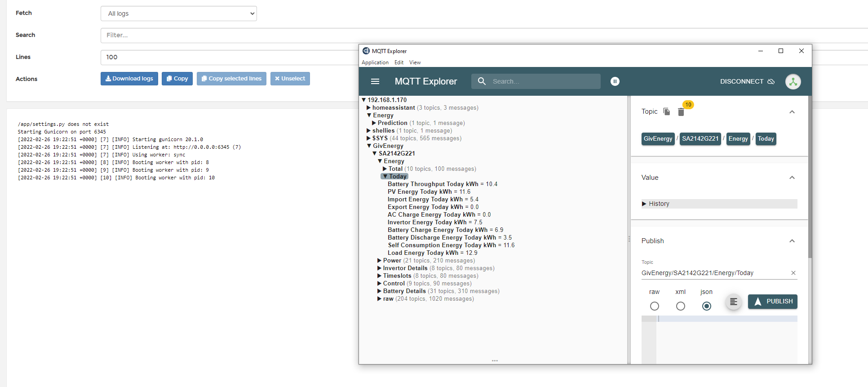Select 'Import Energy Today kWh' topic row
The width and height of the screenshot is (868, 387).
click(433, 200)
